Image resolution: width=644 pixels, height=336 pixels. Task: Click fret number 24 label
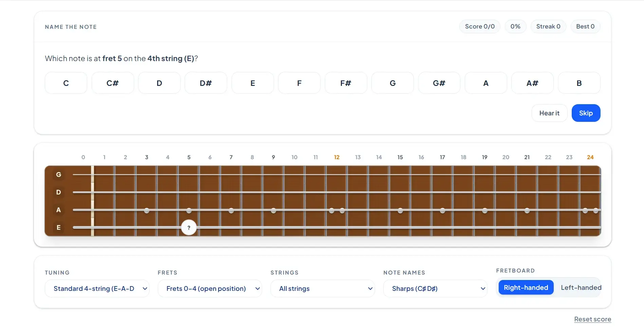coord(590,157)
